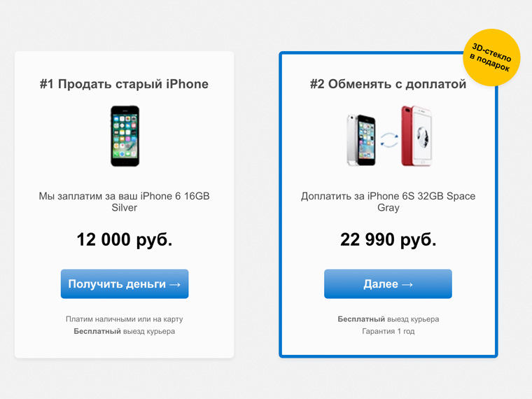Click the black iPhone image in sell card
Image resolution: width=532 pixels, height=399 pixels.
125,136
